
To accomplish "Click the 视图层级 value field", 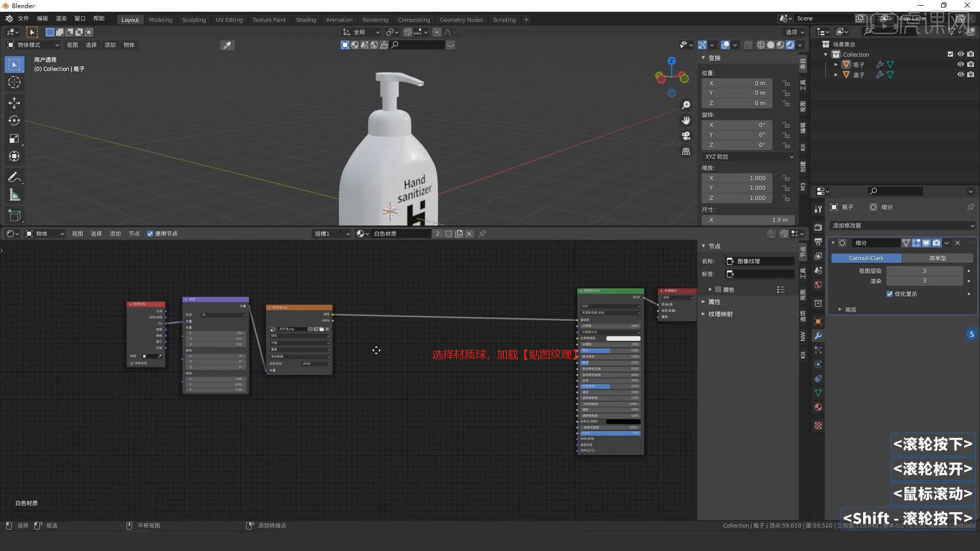I will [x=924, y=271].
